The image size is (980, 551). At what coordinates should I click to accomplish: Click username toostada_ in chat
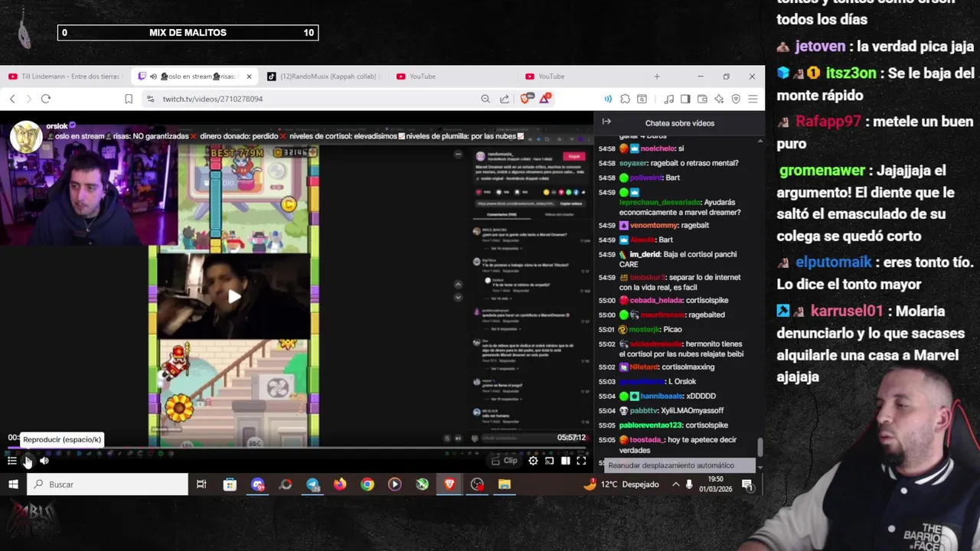point(646,440)
